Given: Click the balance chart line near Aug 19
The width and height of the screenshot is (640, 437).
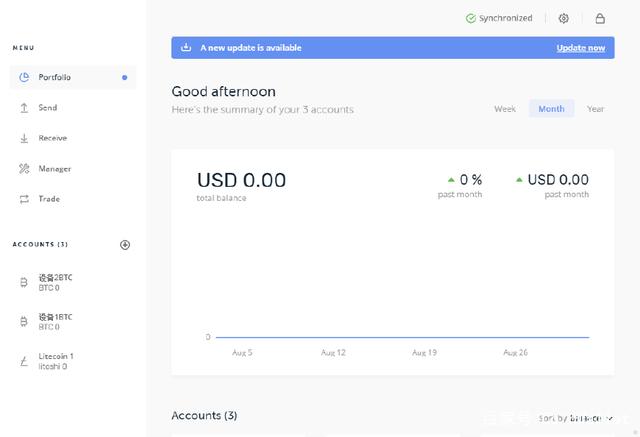Looking at the screenshot, I should [424, 337].
